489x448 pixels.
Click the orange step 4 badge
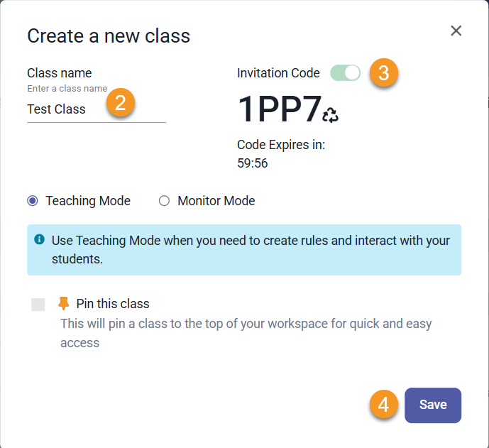[x=383, y=405]
